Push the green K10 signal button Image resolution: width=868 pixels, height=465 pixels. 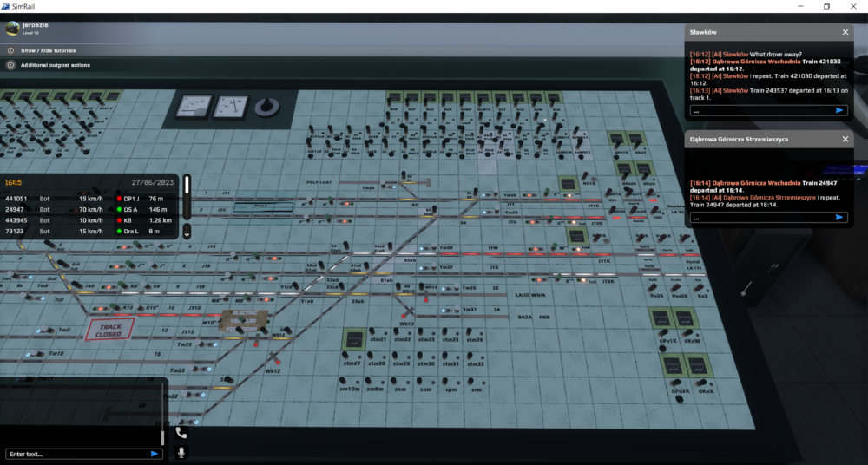click(x=113, y=306)
